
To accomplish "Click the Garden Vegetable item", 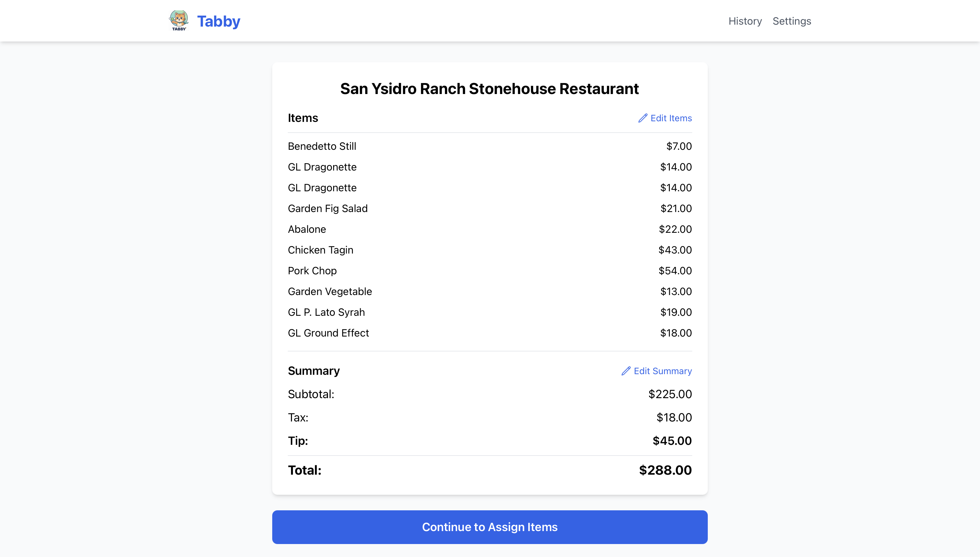I will click(330, 291).
